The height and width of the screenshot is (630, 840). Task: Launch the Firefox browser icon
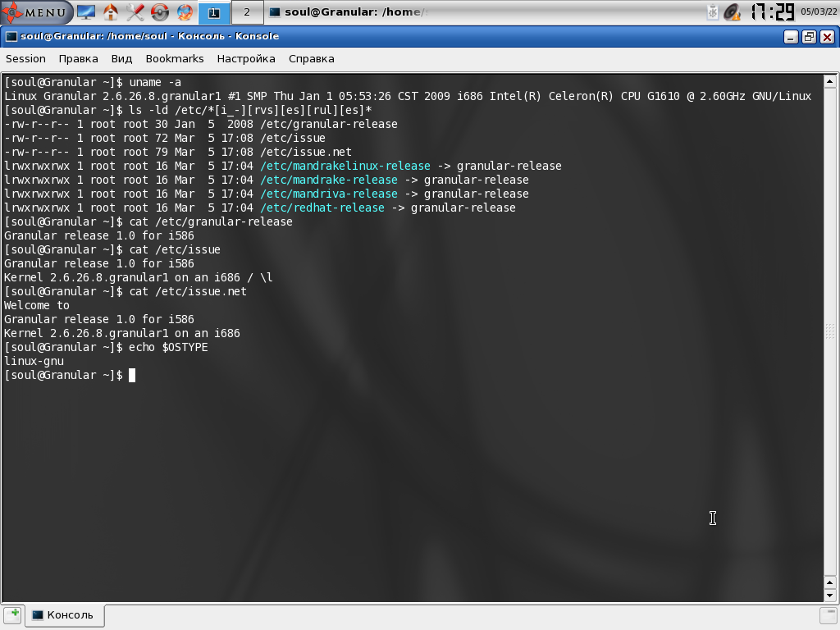(185, 11)
